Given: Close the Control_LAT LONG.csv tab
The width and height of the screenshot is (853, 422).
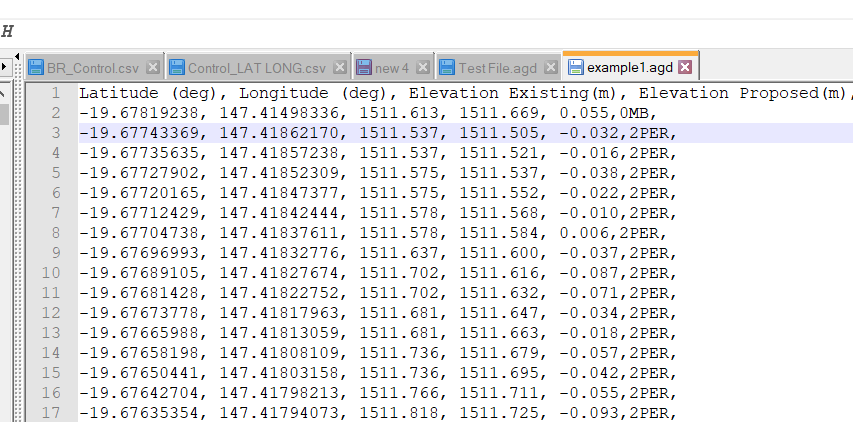Looking at the screenshot, I should pos(340,68).
